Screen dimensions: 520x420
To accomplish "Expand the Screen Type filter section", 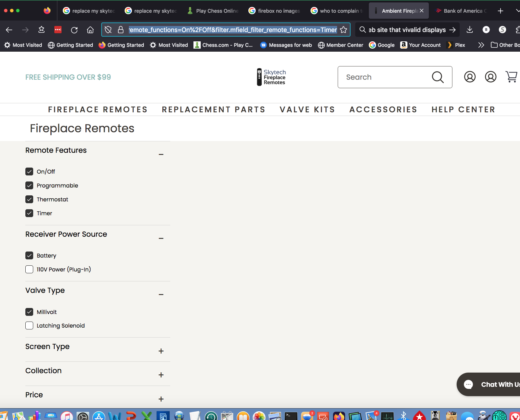I will 161,351.
